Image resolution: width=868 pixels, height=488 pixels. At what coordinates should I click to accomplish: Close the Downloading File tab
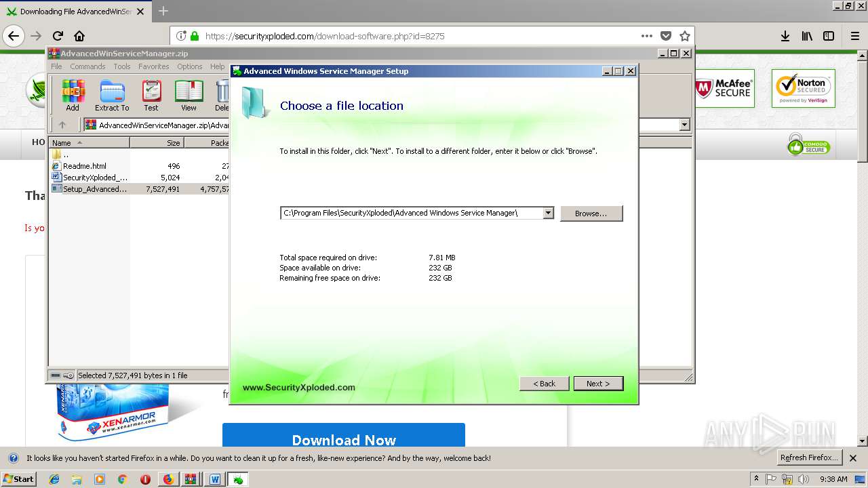pos(140,12)
